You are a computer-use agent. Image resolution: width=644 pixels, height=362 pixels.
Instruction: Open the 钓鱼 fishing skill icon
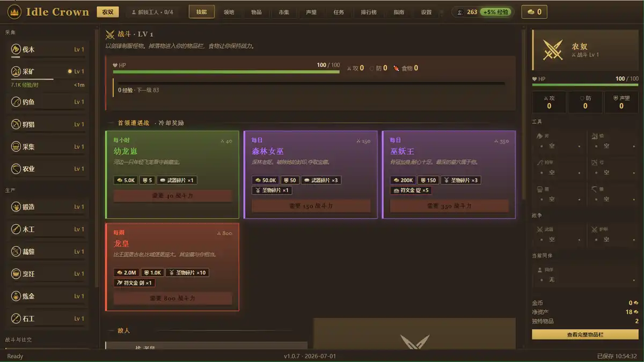(x=16, y=102)
